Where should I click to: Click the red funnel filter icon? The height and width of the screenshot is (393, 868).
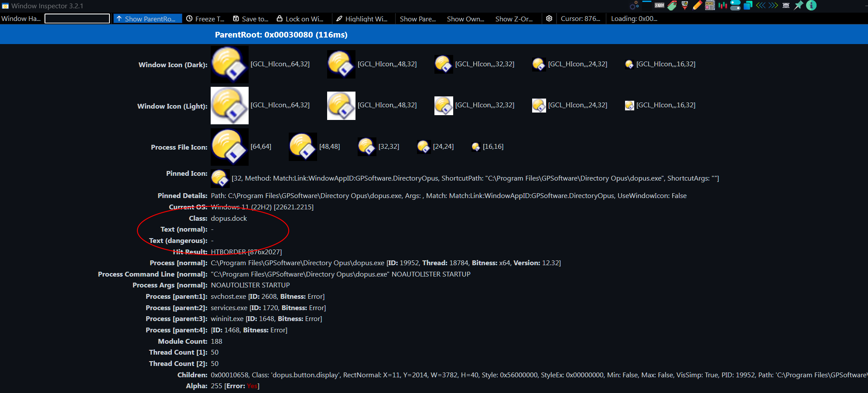685,5
